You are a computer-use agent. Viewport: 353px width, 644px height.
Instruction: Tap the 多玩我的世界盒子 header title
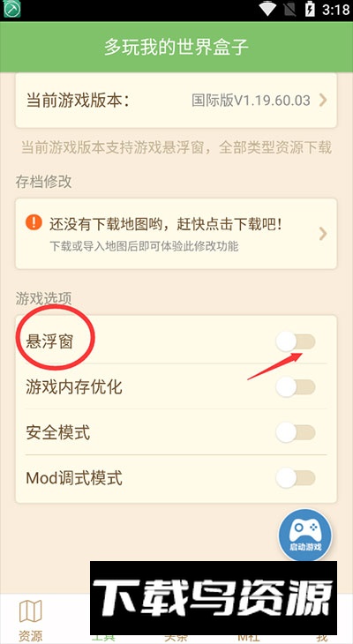point(176,48)
